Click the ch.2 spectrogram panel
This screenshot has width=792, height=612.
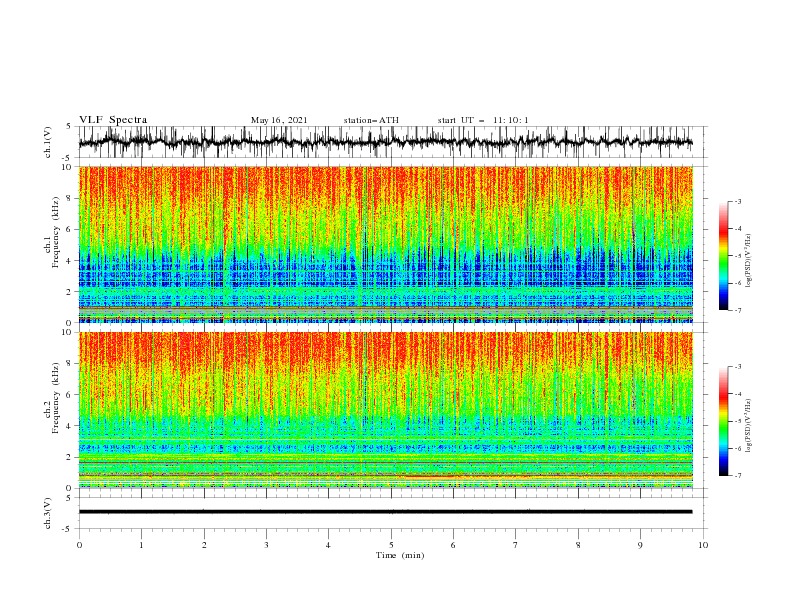386,410
